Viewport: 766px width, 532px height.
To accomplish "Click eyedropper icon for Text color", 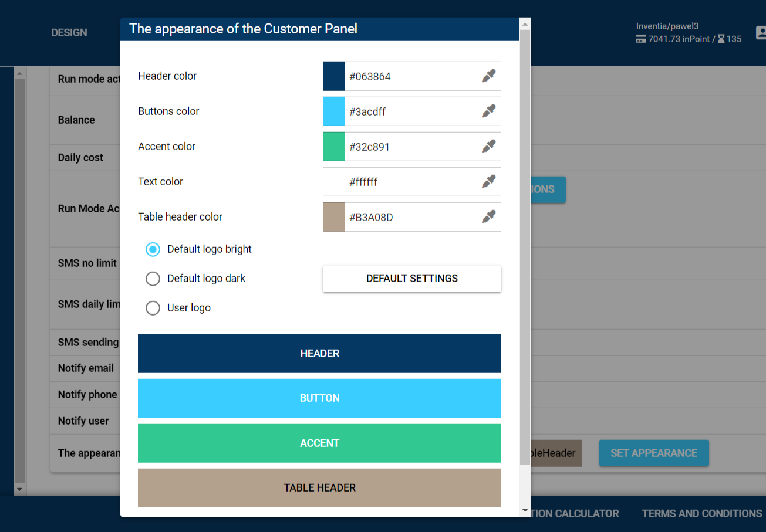I will [489, 181].
